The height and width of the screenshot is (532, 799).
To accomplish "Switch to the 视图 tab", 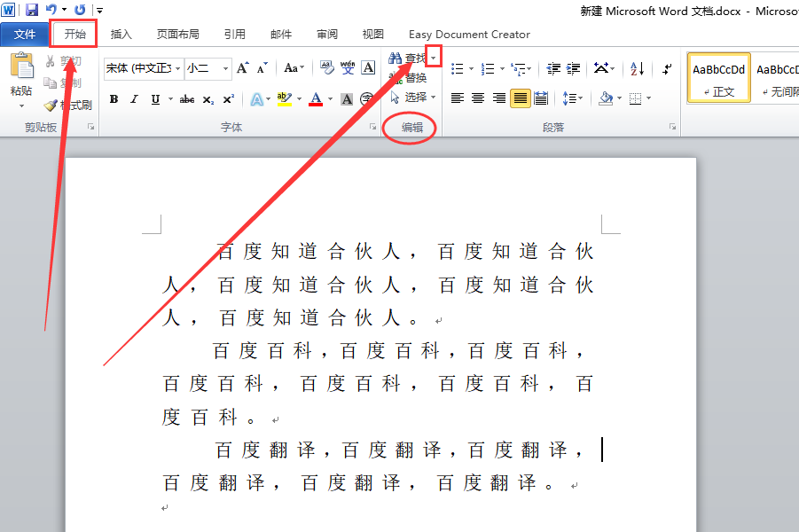I will 372,35.
